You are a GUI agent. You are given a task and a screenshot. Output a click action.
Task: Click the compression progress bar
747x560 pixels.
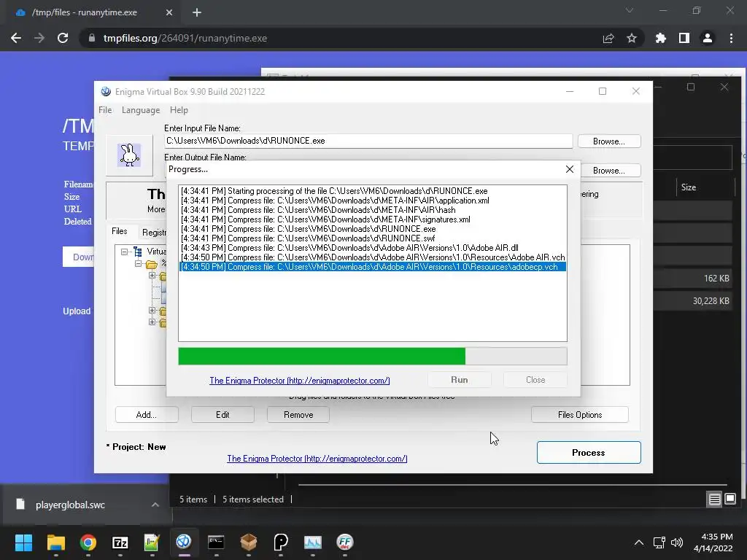[x=373, y=356]
